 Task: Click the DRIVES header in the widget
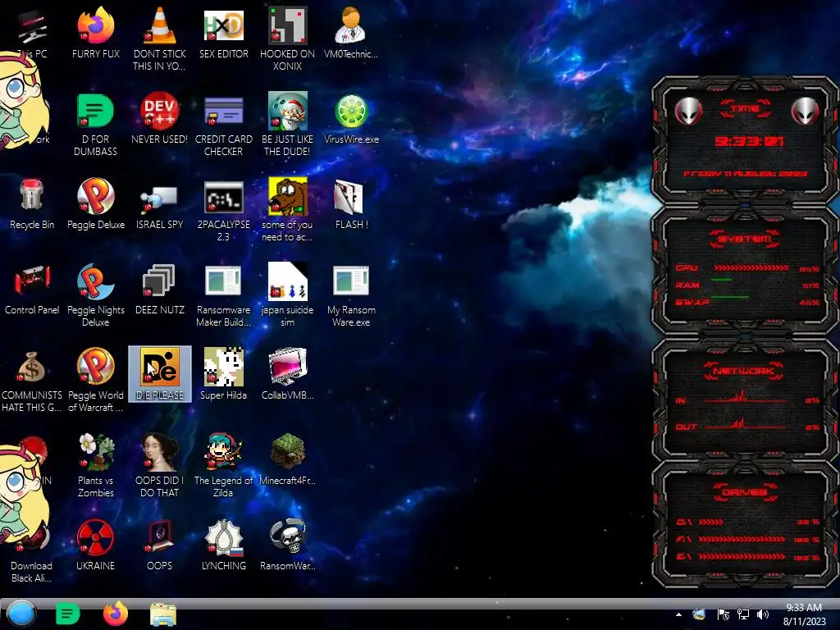pos(745,492)
